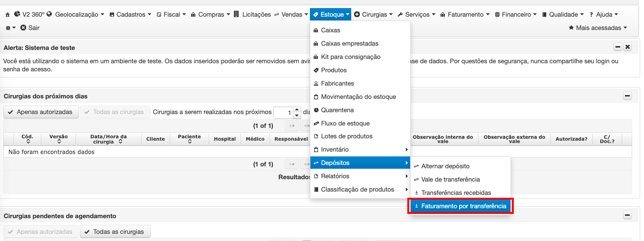Open the Cadastros menu

tap(130, 15)
